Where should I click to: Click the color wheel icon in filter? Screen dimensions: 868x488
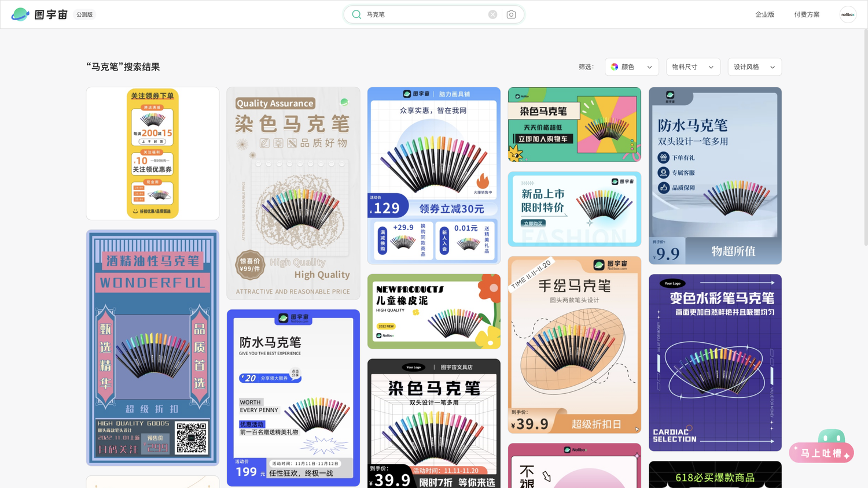[x=615, y=67]
